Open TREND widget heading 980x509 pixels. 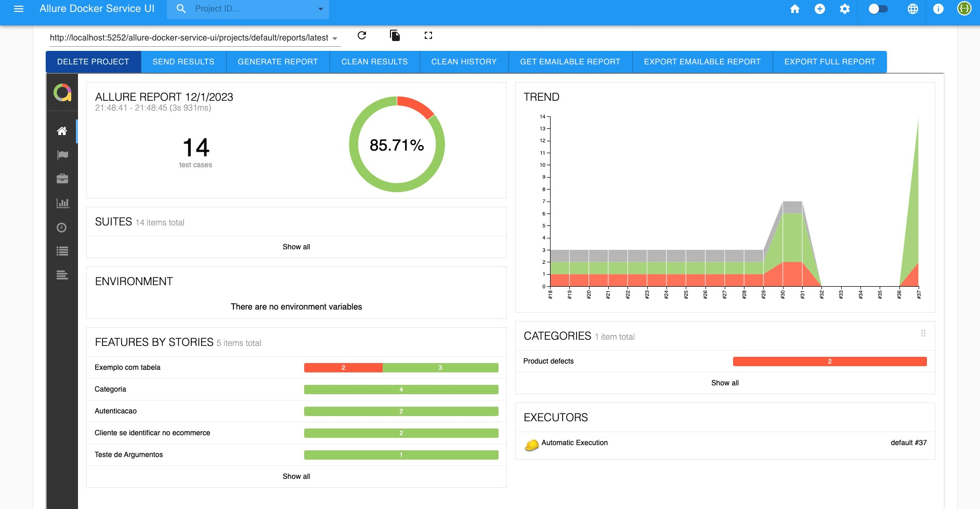(x=541, y=97)
